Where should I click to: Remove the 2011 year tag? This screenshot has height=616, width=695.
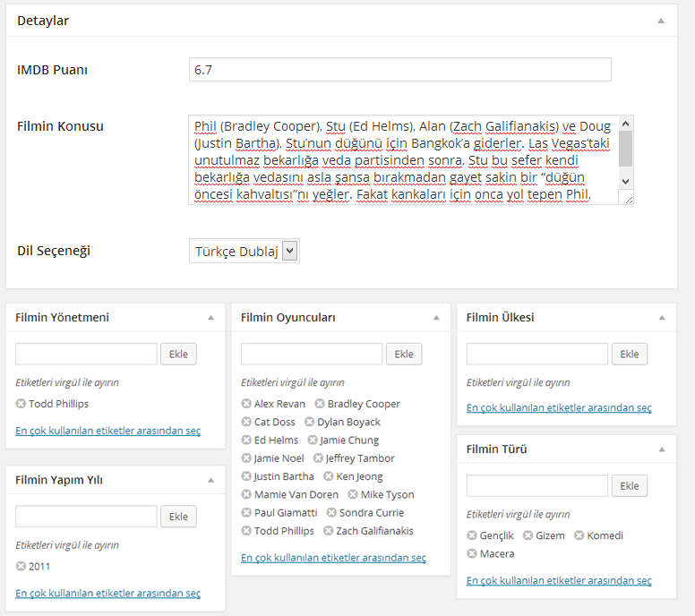(x=21, y=566)
